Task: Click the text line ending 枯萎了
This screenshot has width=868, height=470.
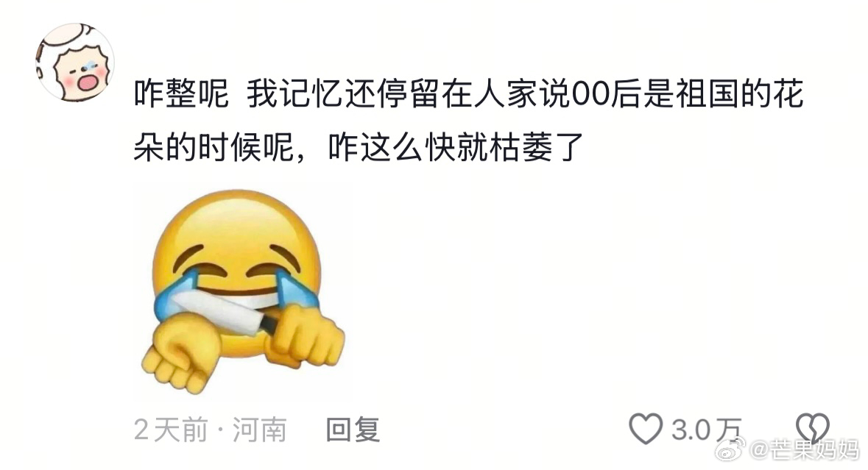Action: (x=359, y=147)
